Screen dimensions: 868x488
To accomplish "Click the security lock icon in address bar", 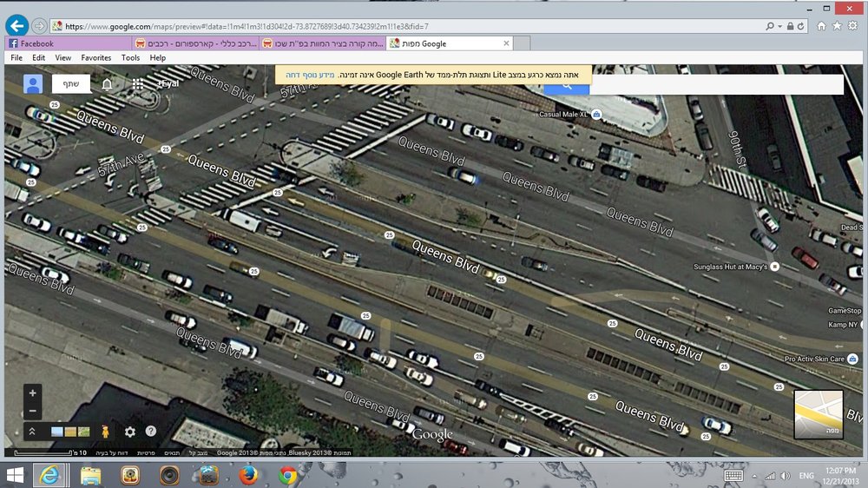I will click(x=791, y=26).
